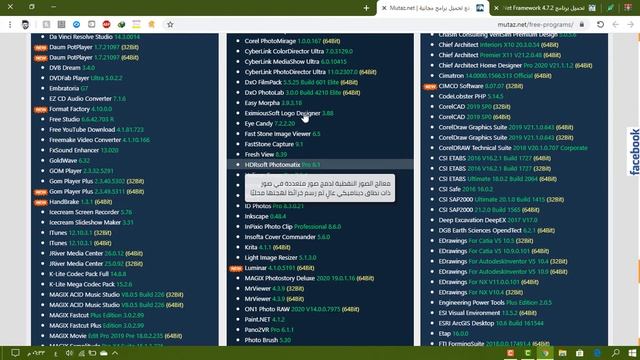
Task: Close the Mutaz.net tab
Action: point(384,8)
